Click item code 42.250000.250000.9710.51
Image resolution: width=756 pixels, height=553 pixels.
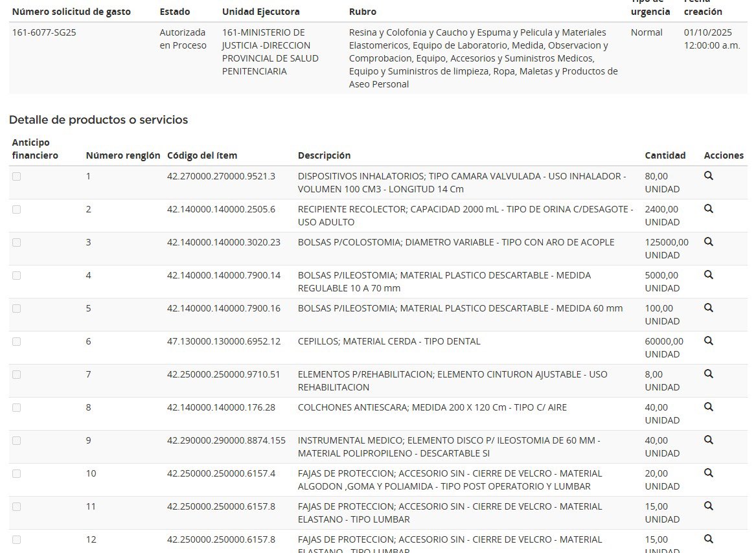pyautogui.click(x=223, y=374)
